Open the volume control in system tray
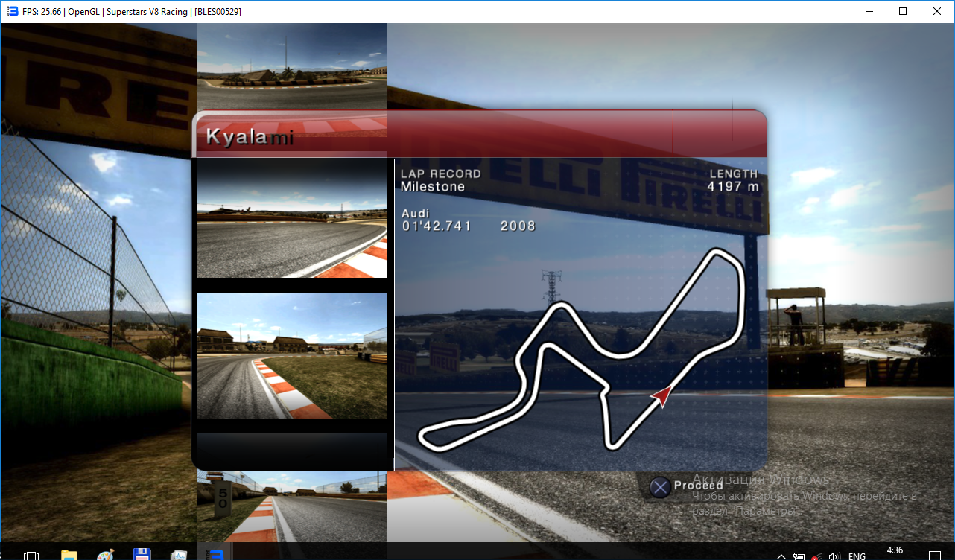955x560 pixels. point(835,556)
